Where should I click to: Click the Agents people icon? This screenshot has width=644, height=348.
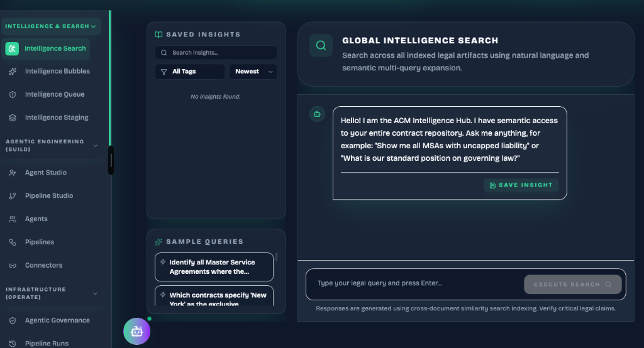click(x=13, y=219)
